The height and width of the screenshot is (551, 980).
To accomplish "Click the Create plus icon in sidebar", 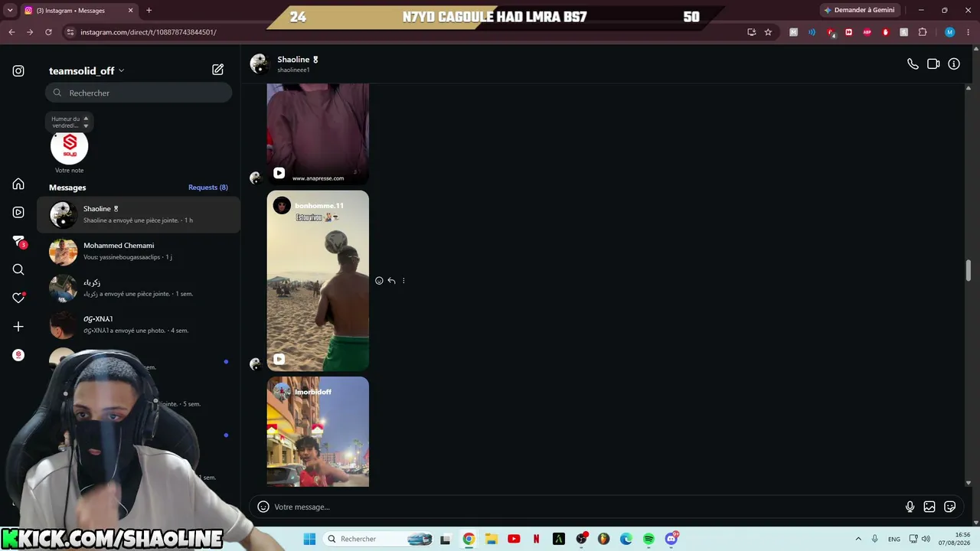I will click(18, 327).
